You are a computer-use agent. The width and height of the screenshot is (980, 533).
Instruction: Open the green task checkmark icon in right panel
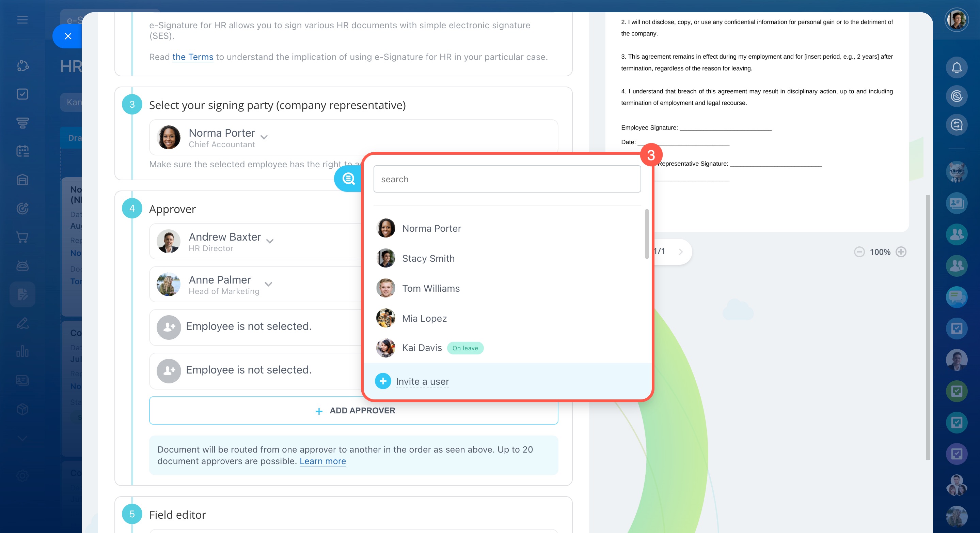coord(957,391)
